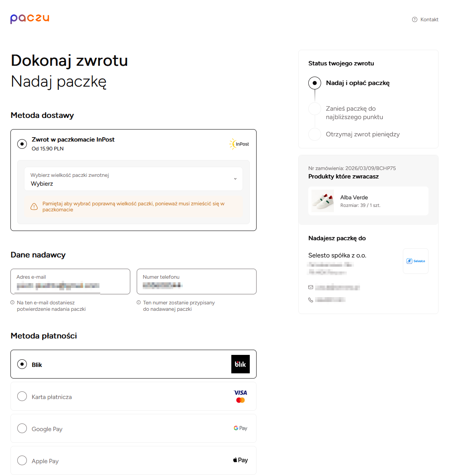Click the Visa logo on payment card option
This screenshot has height=476, width=449.
point(240,393)
